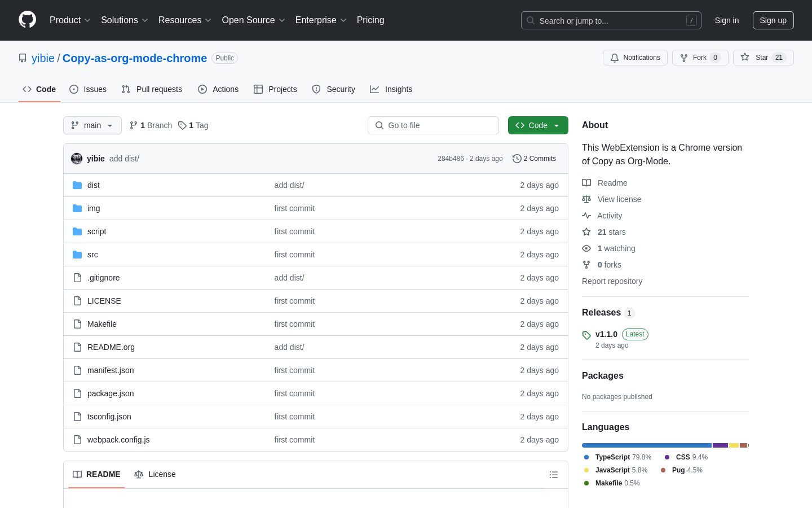Switch to the License tab below files

pyautogui.click(x=155, y=474)
